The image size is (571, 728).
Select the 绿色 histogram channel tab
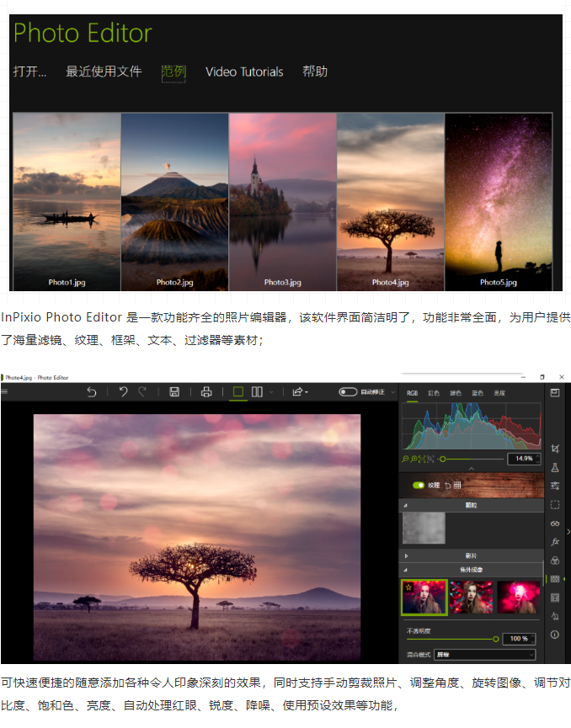456,393
